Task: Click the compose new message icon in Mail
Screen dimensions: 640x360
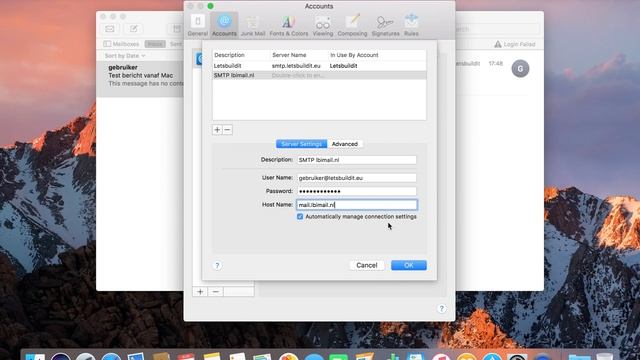Action: click(x=133, y=29)
